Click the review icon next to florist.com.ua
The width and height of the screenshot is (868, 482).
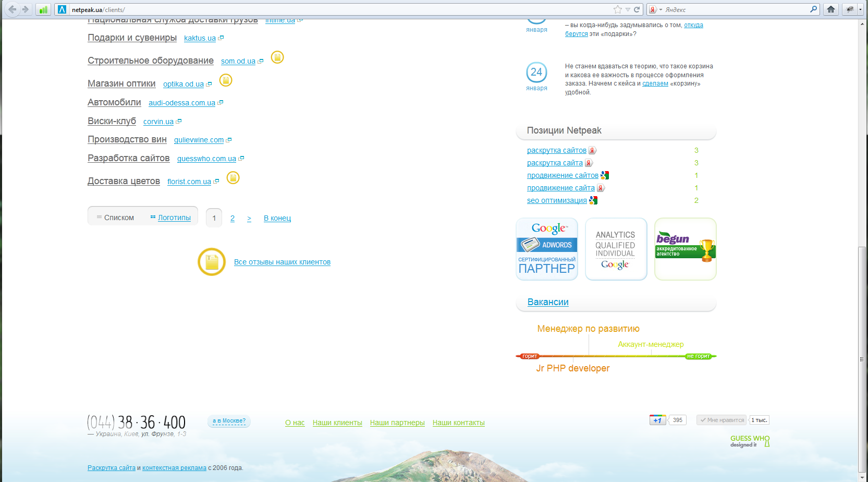tap(234, 178)
